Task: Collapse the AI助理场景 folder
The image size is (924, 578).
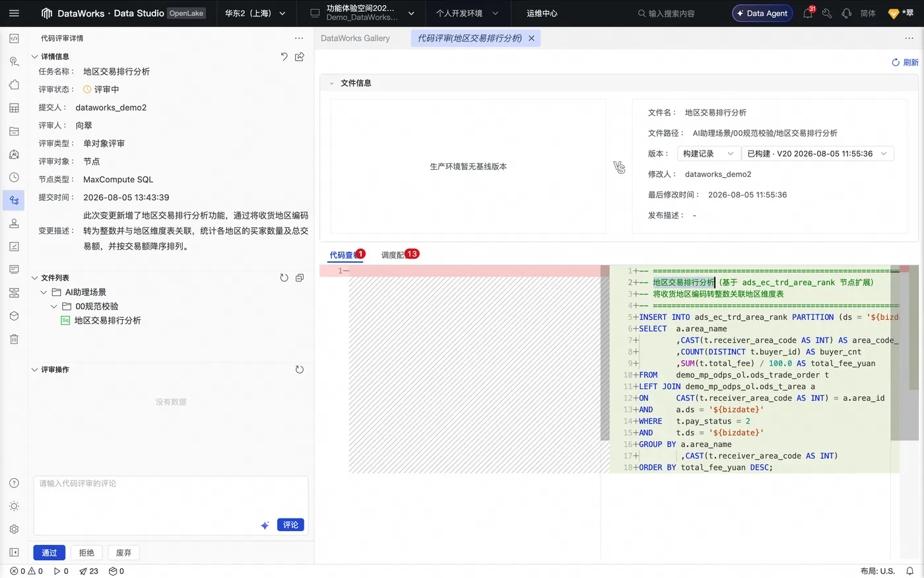Action: [44, 292]
